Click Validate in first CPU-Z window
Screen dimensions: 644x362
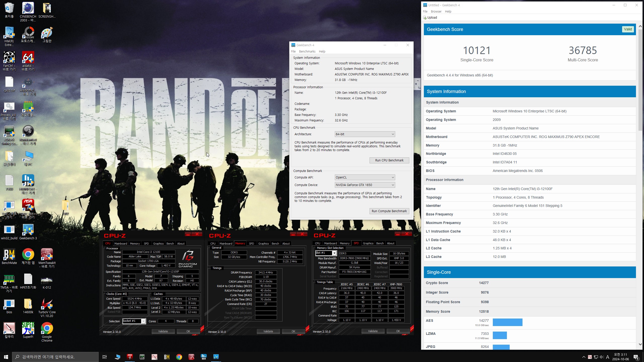point(163,331)
